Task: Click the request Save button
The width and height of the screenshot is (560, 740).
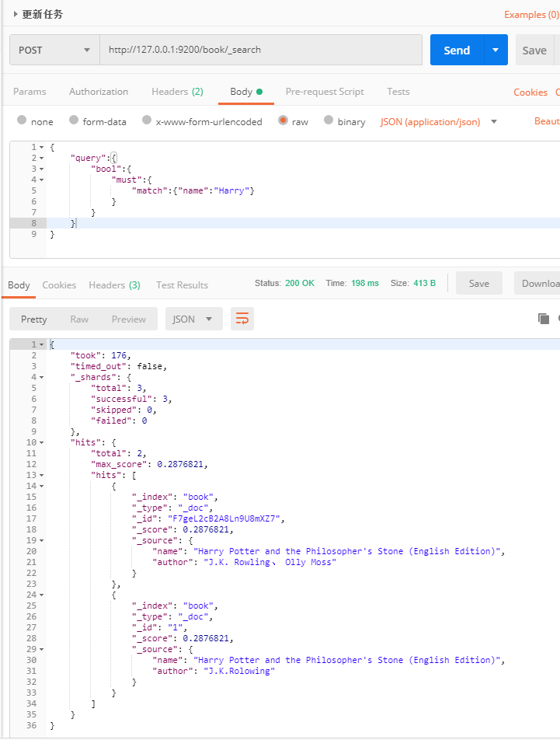Action: pyautogui.click(x=534, y=50)
